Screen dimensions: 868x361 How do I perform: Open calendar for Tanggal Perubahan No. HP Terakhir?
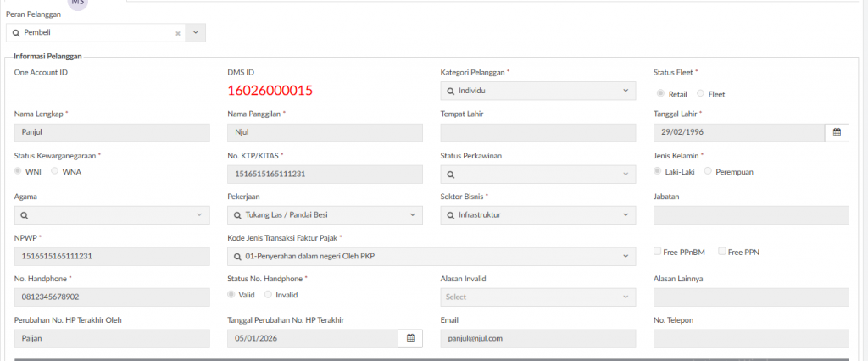410,338
